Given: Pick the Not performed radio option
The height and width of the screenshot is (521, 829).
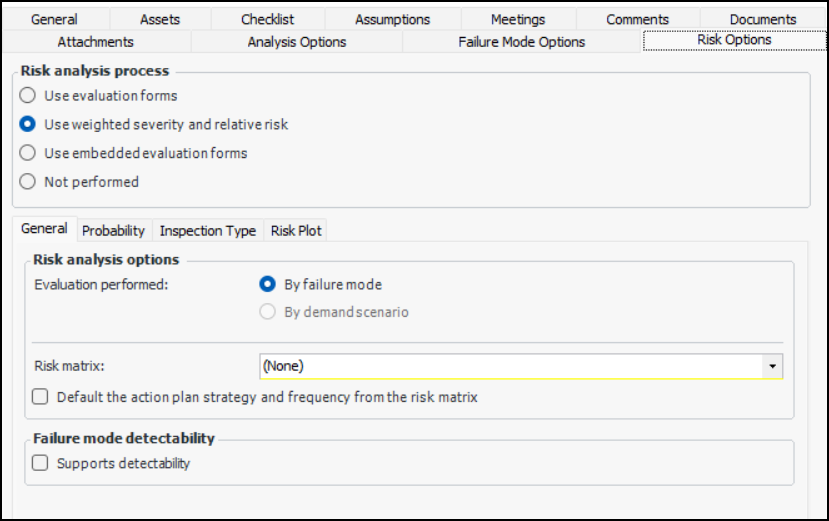Looking at the screenshot, I should point(28,182).
